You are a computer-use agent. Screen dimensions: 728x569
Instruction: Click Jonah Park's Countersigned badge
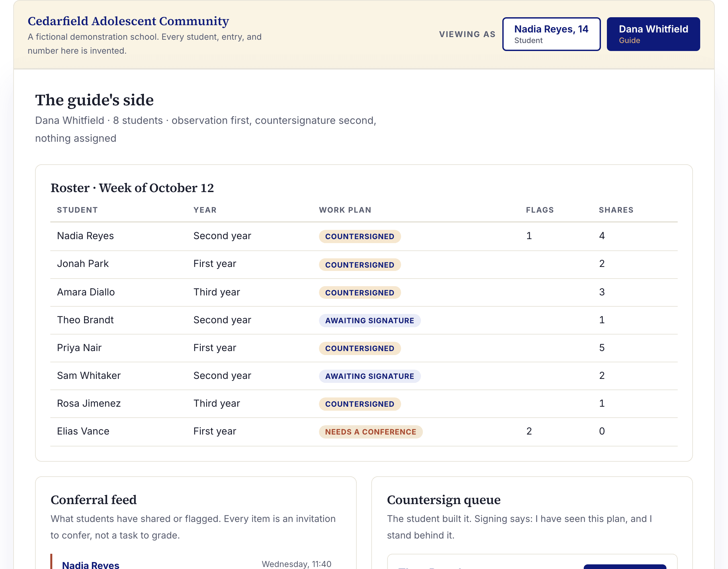[360, 265]
